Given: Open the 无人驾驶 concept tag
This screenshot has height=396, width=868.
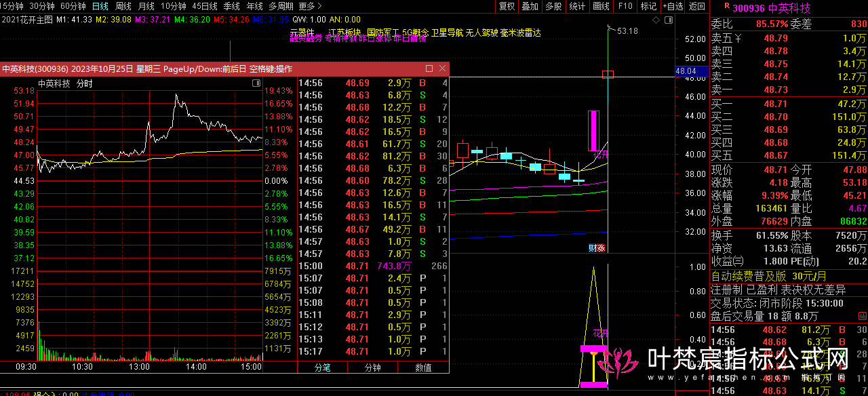Looking at the screenshot, I should click(482, 32).
